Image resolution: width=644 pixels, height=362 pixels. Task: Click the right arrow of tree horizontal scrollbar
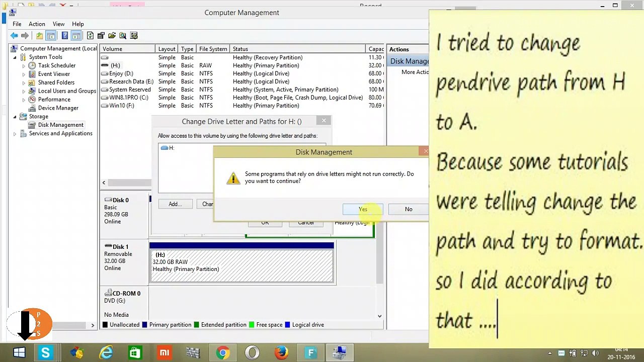[x=93, y=326]
